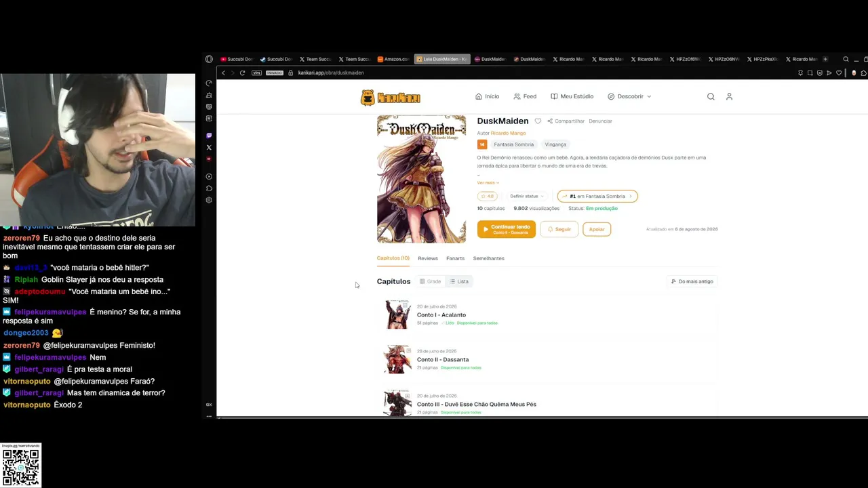This screenshot has width=868, height=488.
Task: Open the X icon in browser sidebar
Action: coord(209,147)
